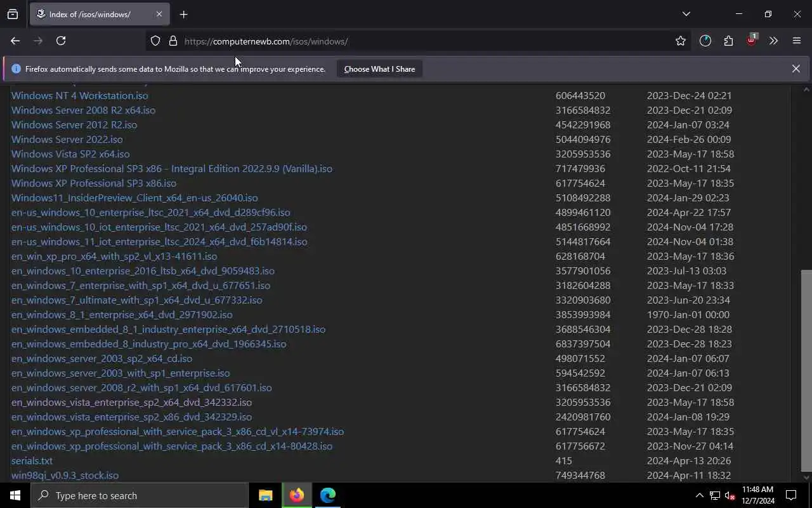Go back to previous page
Screen dimensions: 812x508
(15, 41)
